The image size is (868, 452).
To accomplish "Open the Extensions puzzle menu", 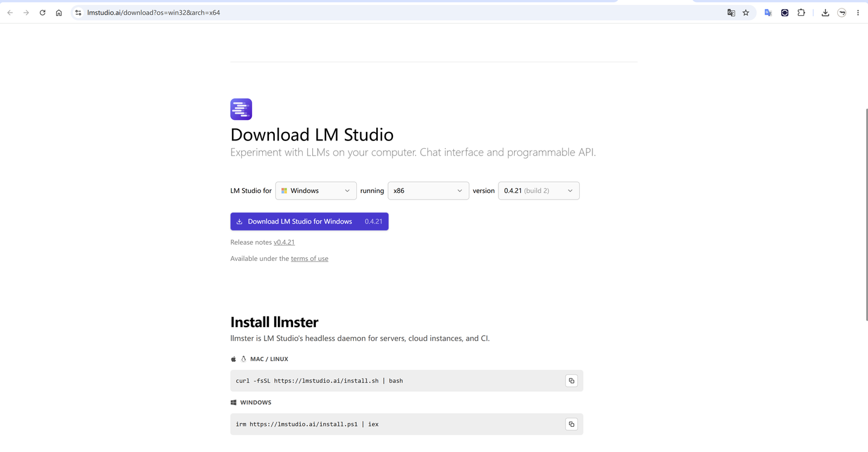I will pyautogui.click(x=801, y=13).
